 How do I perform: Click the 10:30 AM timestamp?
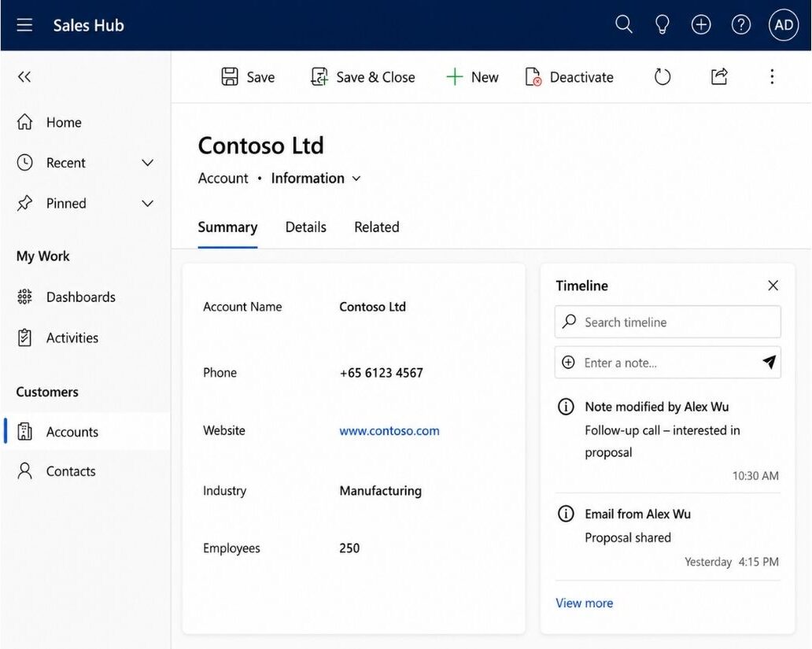755,475
